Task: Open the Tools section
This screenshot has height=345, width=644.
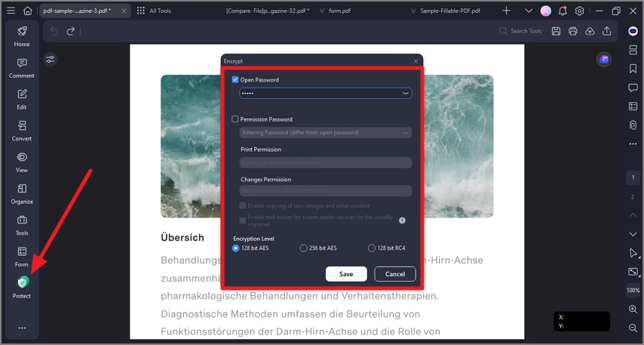Action: pyautogui.click(x=22, y=225)
